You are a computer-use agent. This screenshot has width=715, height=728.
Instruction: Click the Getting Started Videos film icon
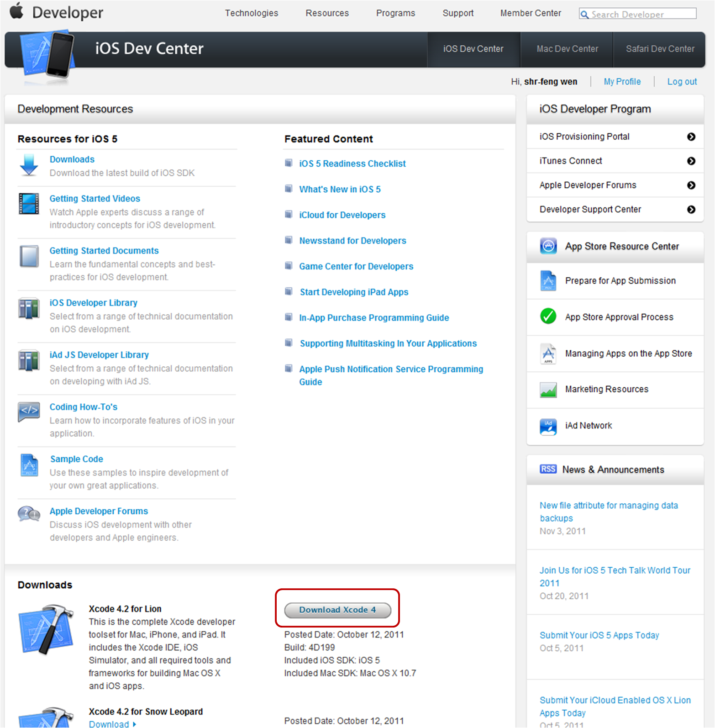[29, 204]
